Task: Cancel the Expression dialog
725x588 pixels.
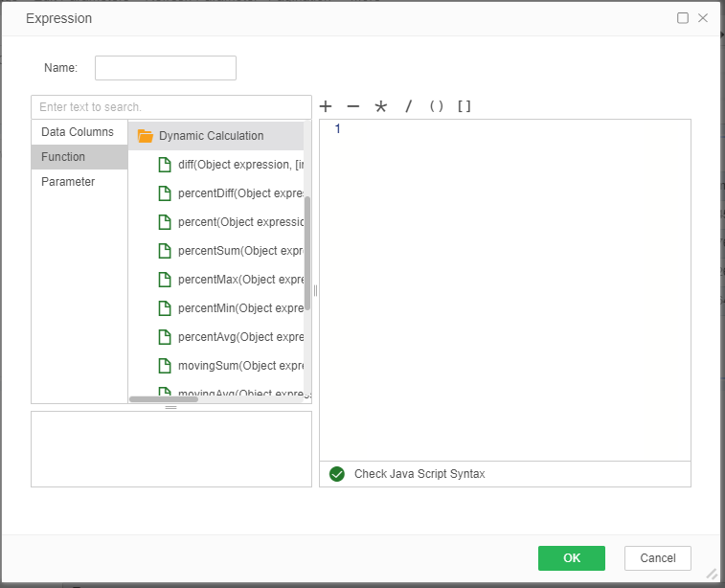Action: [658, 558]
